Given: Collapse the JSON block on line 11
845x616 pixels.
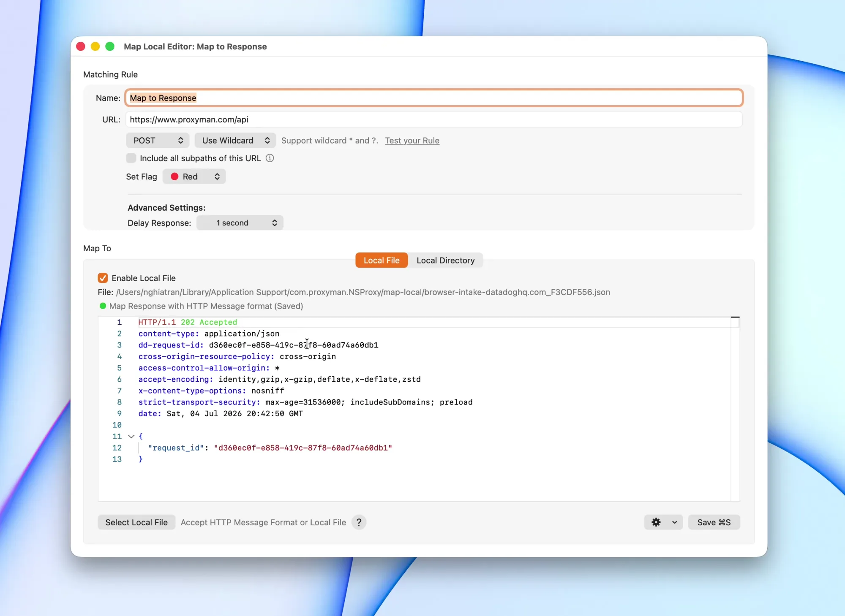Looking at the screenshot, I should coord(131,436).
